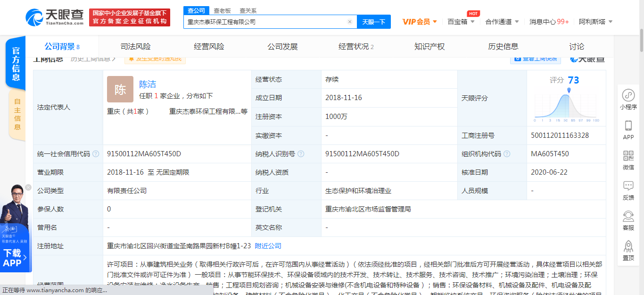644x295 pixels.
Task: Switch to the 司法风险 tab
Action: pos(135,46)
